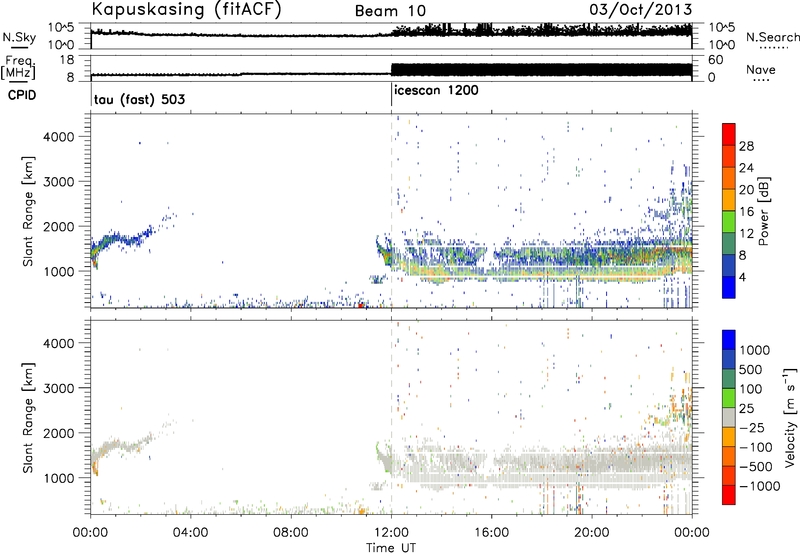Viewport: 800px width, 554px height.
Task: Click the 20:00 time tick label
Action: coord(592,533)
